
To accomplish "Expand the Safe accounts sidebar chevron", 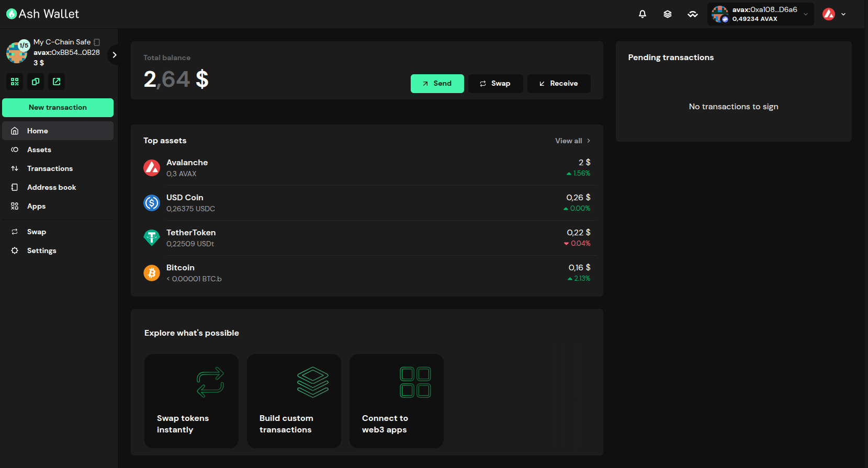I will click(x=114, y=55).
